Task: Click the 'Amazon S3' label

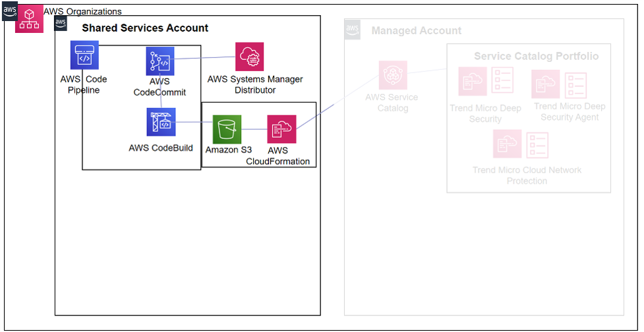Action: coord(228,150)
